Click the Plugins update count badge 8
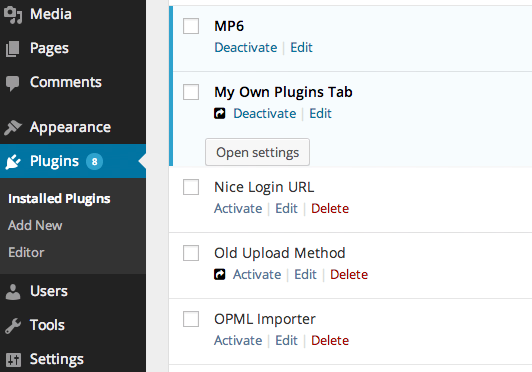The width and height of the screenshot is (532, 372). tap(94, 162)
